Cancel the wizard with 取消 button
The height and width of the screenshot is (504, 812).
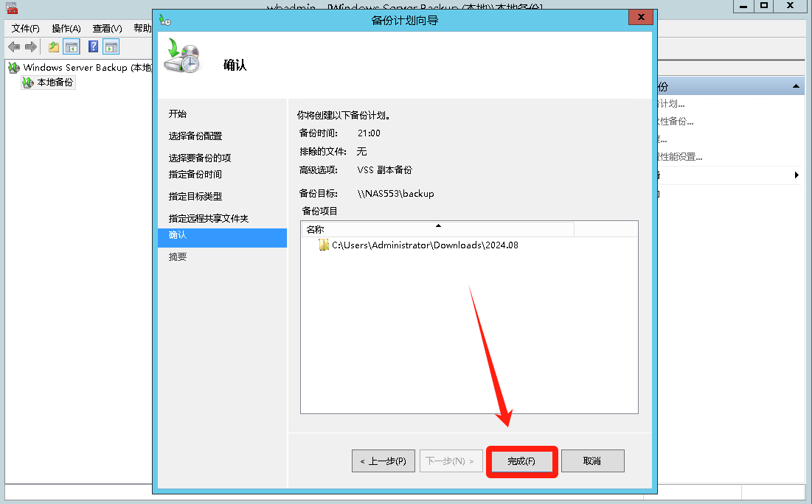point(592,461)
